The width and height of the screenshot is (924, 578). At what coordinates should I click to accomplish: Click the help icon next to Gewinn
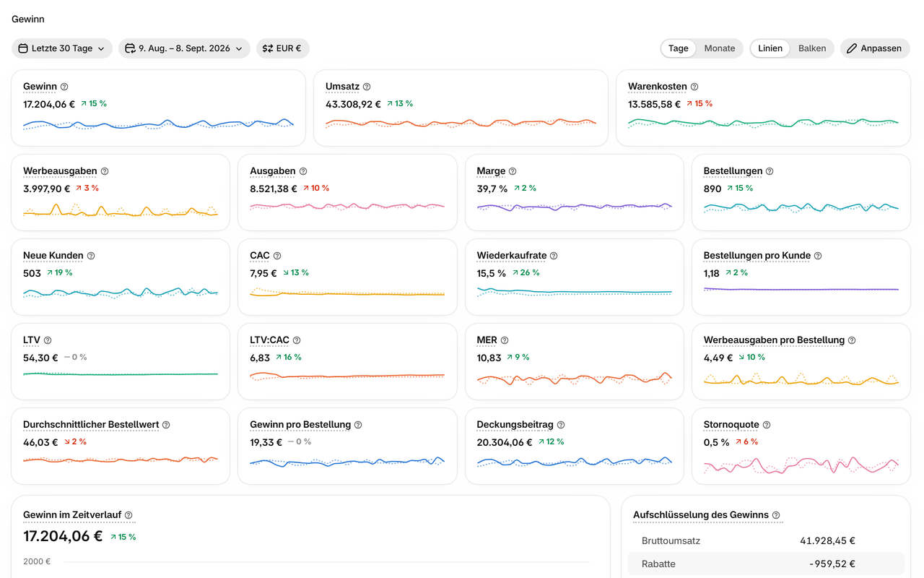point(64,87)
